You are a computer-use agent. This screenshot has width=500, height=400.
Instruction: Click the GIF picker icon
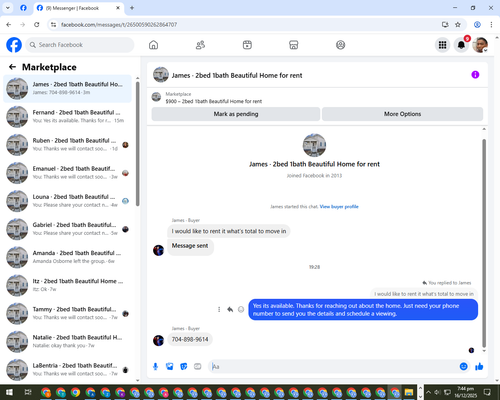[x=198, y=367]
